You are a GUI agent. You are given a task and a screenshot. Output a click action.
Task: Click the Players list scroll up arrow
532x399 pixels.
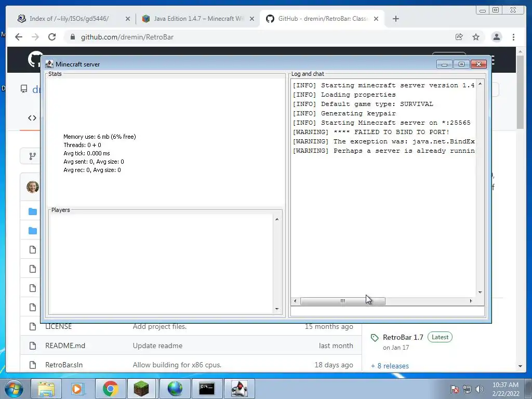pyautogui.click(x=277, y=220)
